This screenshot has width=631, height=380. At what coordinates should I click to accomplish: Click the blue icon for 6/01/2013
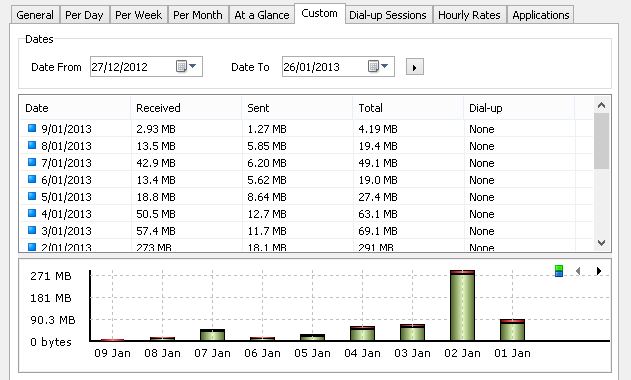32,179
